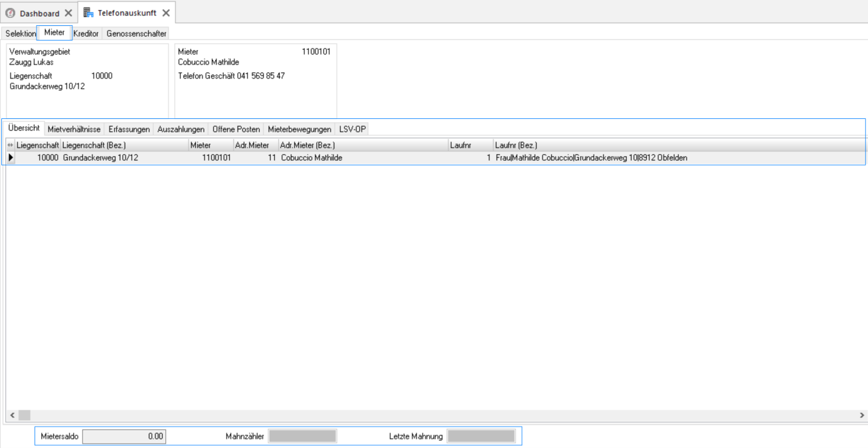Viewport: 868px width, 448px height.
Task: Sort by Adr.Mieter (Bez.) column header
Action: tap(363, 145)
